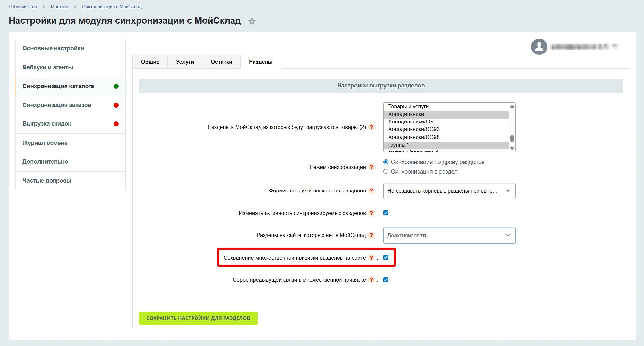This screenshot has height=346, width=644.
Task: Open Синхронизация каталога in sidebar
Action: (x=70, y=86)
